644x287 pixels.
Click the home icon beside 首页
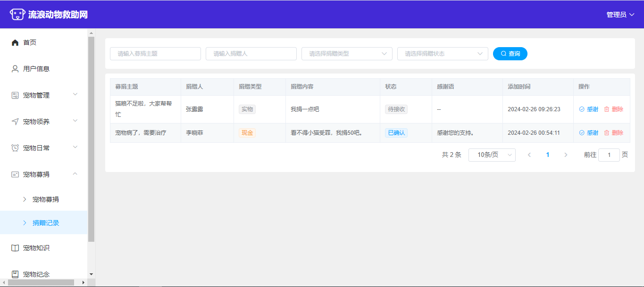coord(15,42)
